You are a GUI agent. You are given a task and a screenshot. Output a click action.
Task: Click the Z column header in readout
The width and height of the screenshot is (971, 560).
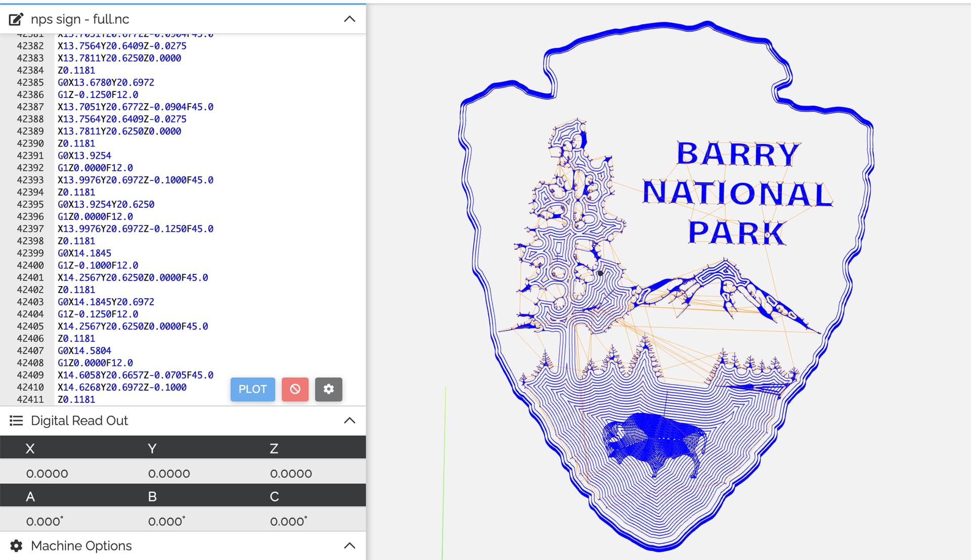coord(274,448)
